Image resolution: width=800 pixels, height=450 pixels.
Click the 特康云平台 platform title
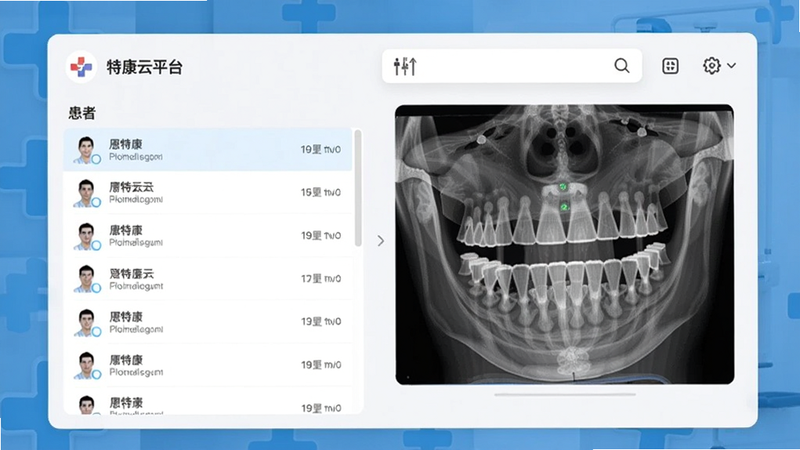coord(144,67)
